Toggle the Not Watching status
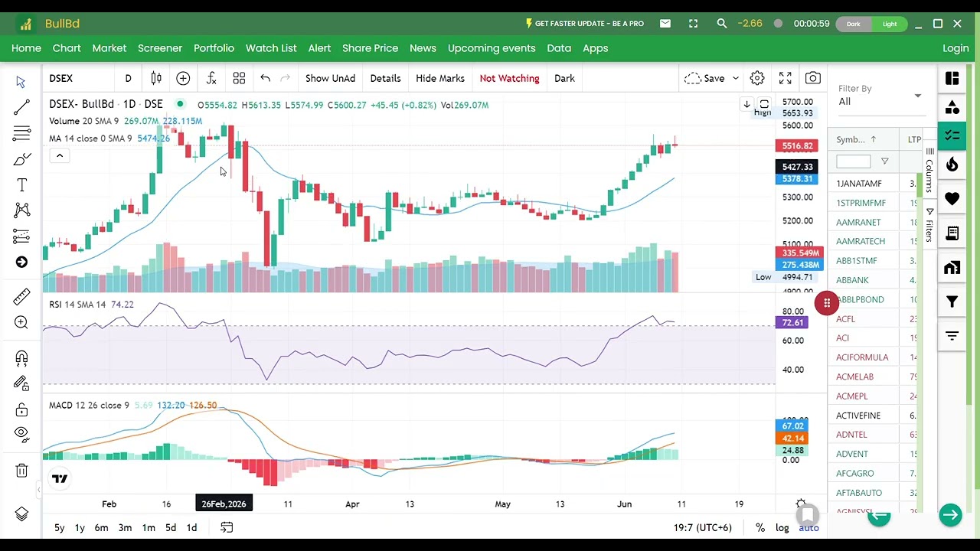 [x=509, y=78]
